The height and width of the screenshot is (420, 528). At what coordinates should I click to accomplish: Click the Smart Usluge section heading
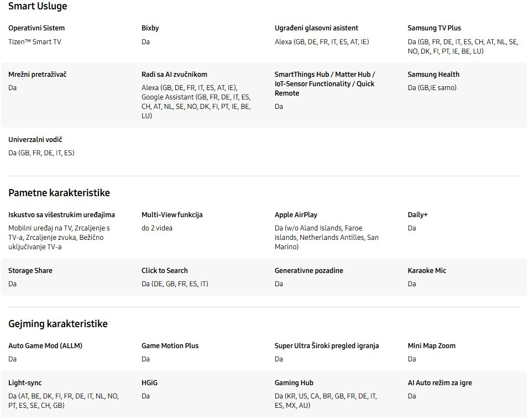(x=38, y=7)
